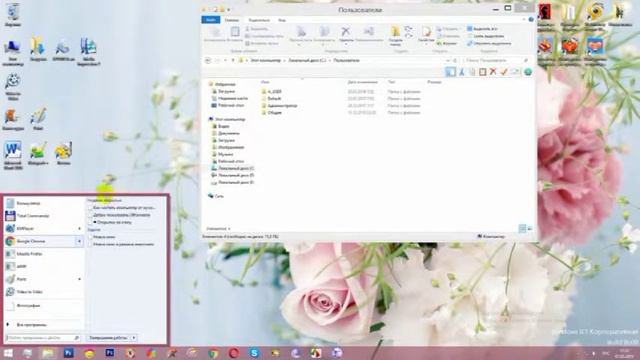Expand the Google Chrome jump list arrow

click(x=79, y=241)
